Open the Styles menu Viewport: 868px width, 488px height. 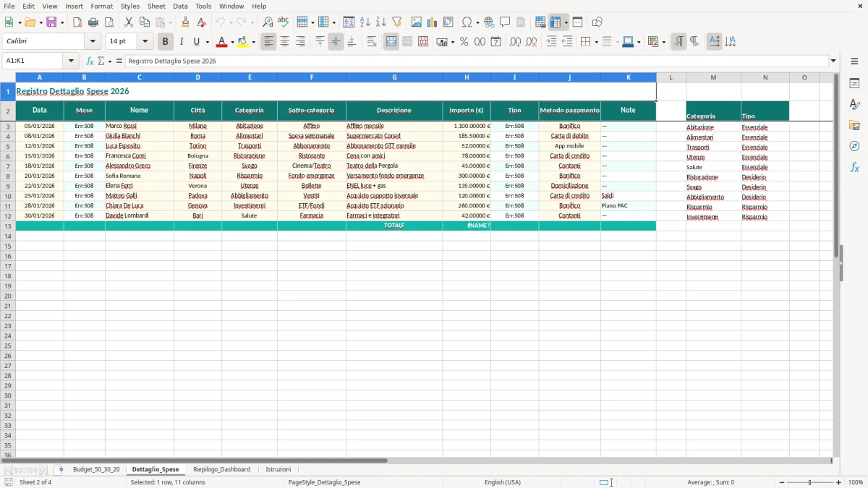point(130,6)
